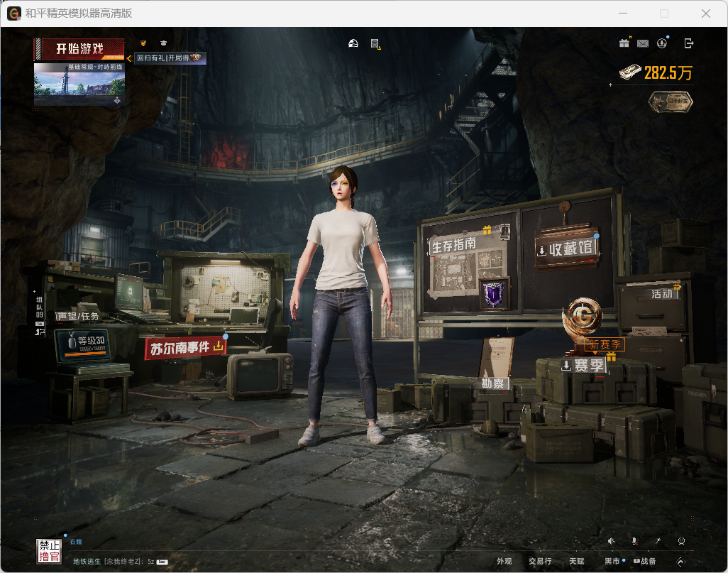Click the small white icon right of orange badge

pos(163,43)
